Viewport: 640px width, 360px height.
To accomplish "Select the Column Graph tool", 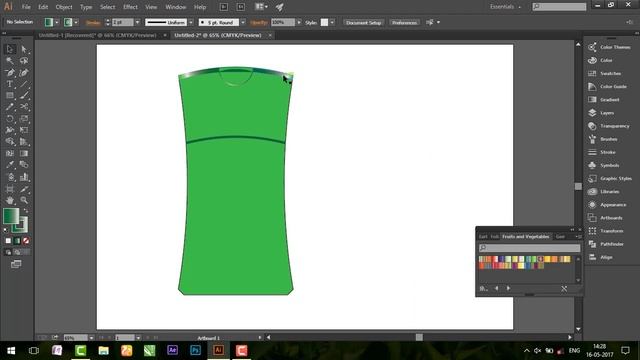I will click(x=24, y=177).
